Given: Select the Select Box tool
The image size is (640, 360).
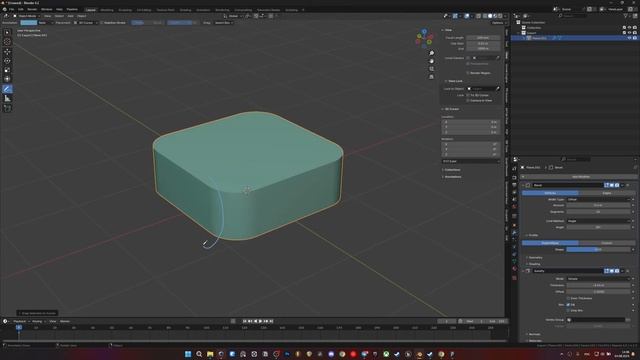Looking at the screenshot, I should click(x=7, y=32).
